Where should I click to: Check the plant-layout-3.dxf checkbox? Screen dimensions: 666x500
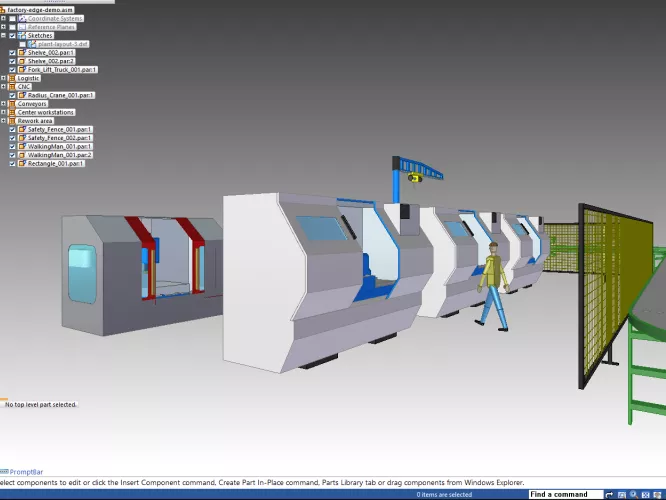23,44
